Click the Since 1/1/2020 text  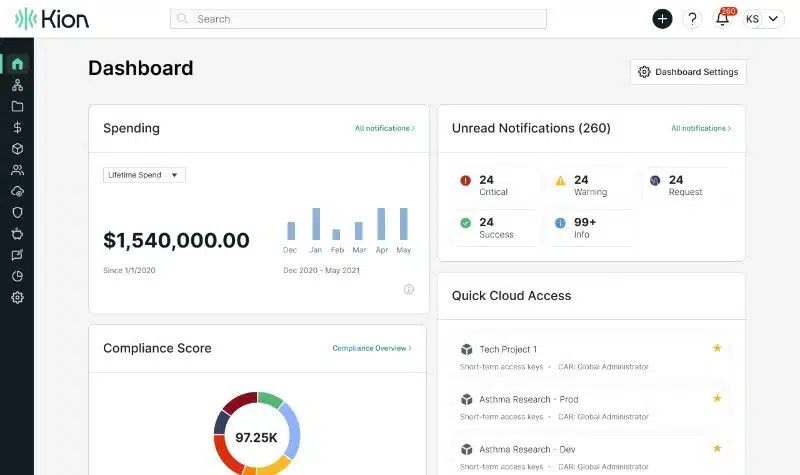pos(129,270)
